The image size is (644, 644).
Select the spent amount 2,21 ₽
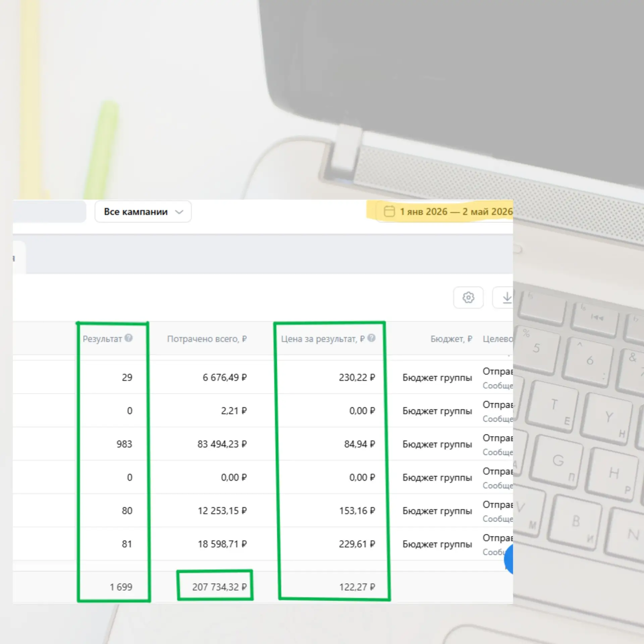point(234,411)
